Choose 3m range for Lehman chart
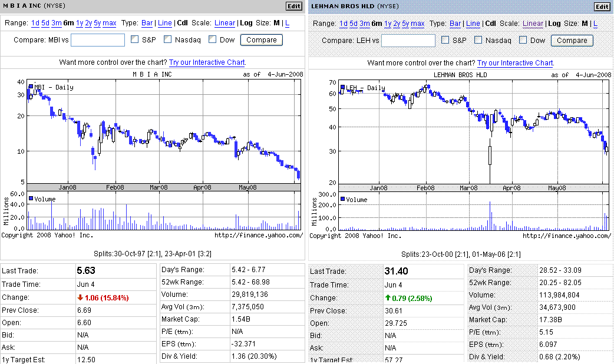 pyautogui.click(x=365, y=24)
